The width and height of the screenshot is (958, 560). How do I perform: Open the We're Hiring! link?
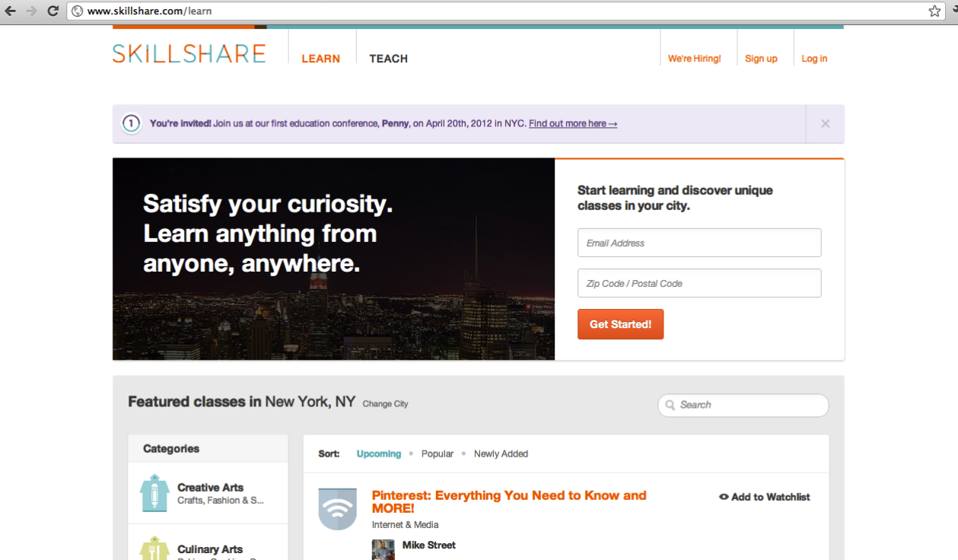[694, 59]
